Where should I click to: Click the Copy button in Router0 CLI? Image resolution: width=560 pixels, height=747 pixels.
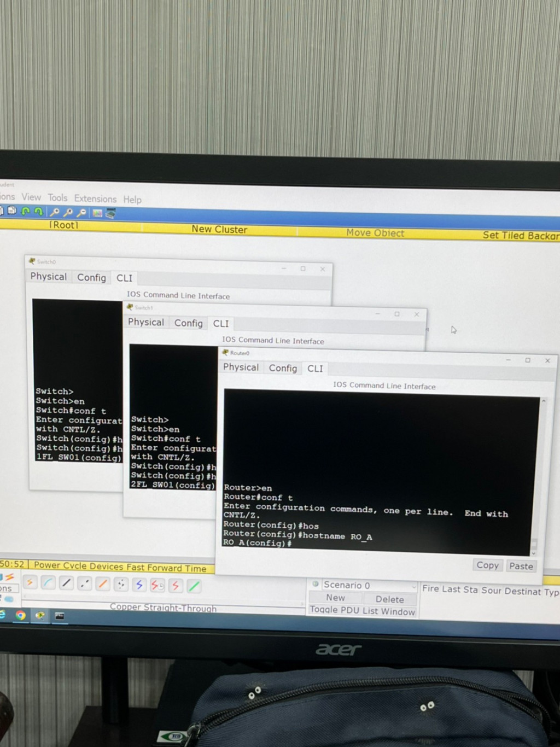(x=487, y=565)
